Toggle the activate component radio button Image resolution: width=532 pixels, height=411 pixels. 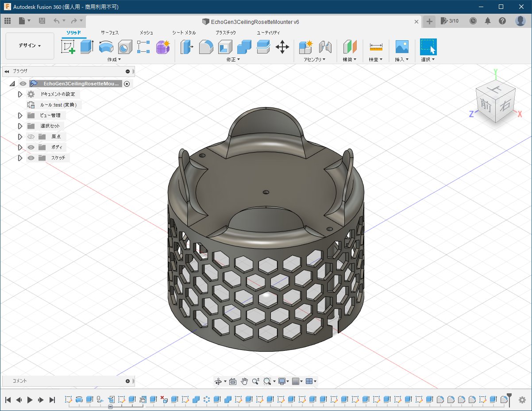pyautogui.click(x=127, y=84)
